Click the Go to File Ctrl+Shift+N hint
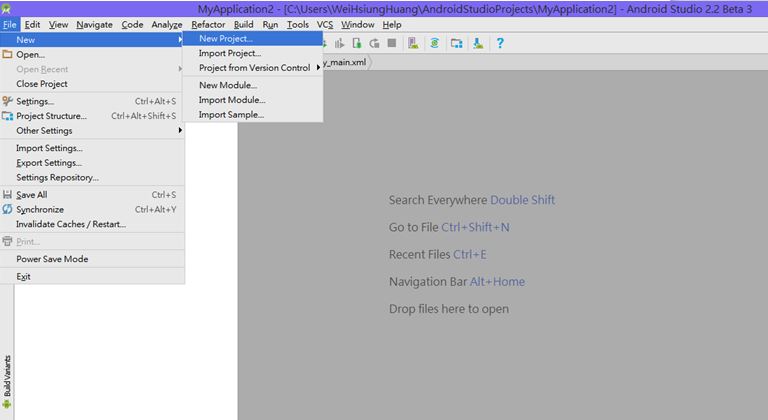Viewport: 768px width, 420px height. click(x=449, y=227)
